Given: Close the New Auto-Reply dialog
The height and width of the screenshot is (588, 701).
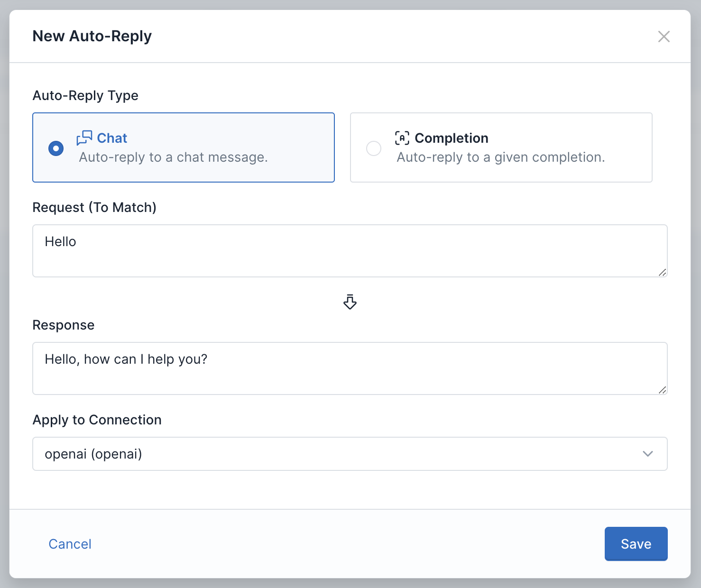Looking at the screenshot, I should click(x=664, y=37).
